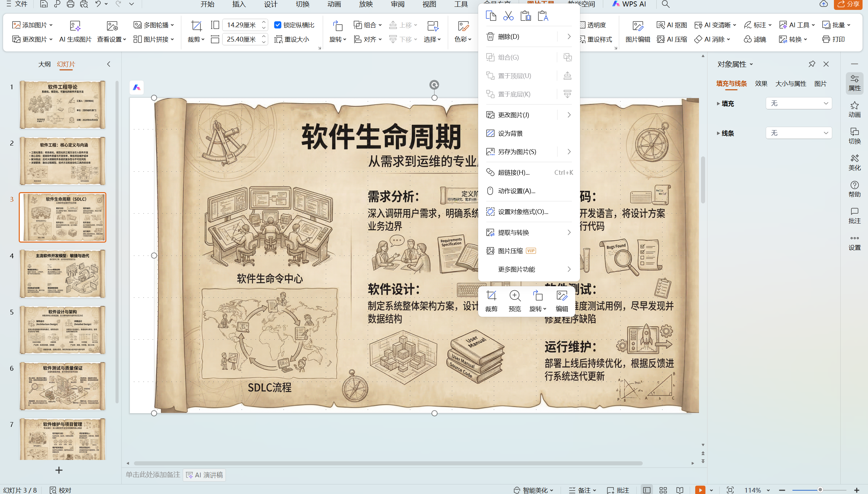Open the 线条 line dropdown
Viewport: 868px width, 494px height.
tap(798, 133)
